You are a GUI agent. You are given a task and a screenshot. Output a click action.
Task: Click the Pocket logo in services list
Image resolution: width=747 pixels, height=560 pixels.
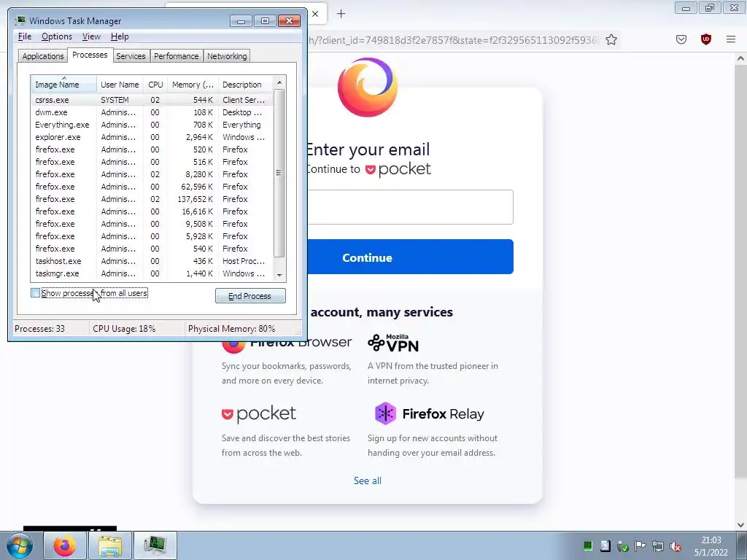(259, 414)
